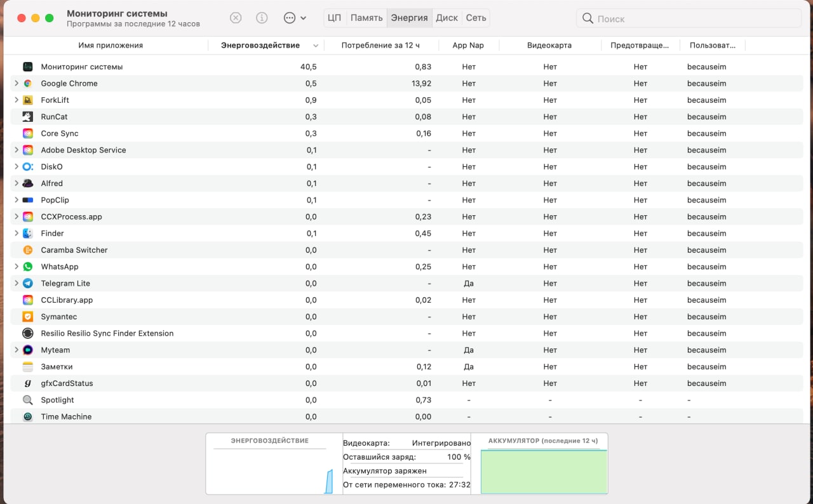Switch to the Память tab
Image resolution: width=813 pixels, height=504 pixels.
(366, 18)
